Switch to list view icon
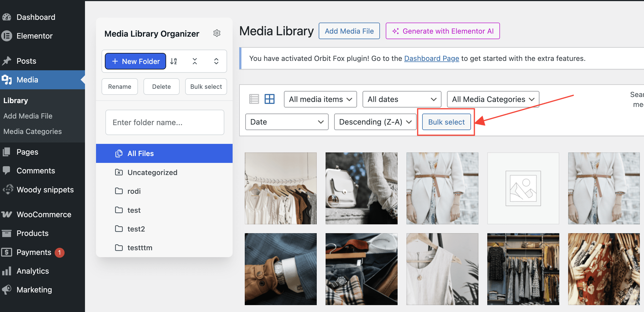The height and width of the screenshot is (312, 644). pos(254,99)
